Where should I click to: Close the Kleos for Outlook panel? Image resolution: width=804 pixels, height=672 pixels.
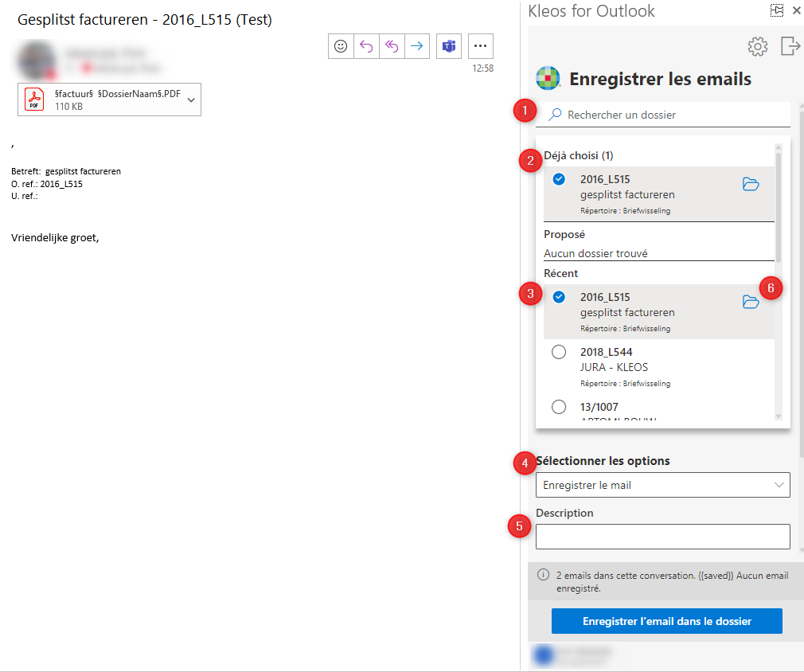point(796,10)
